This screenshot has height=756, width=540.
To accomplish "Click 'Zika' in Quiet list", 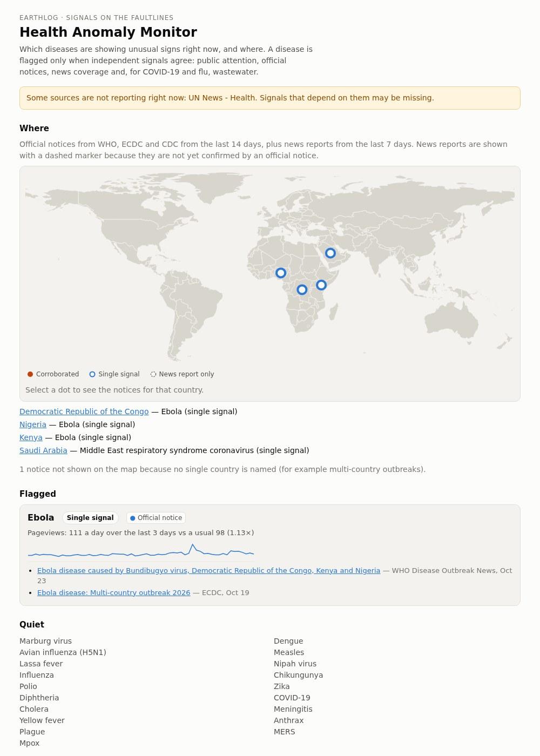I will pyautogui.click(x=281, y=686).
